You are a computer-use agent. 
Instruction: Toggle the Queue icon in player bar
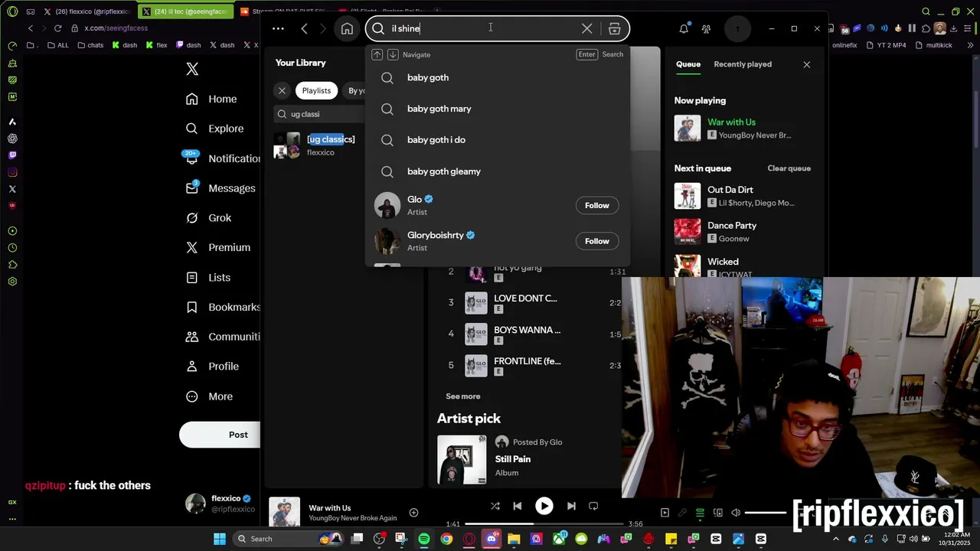coord(700,513)
